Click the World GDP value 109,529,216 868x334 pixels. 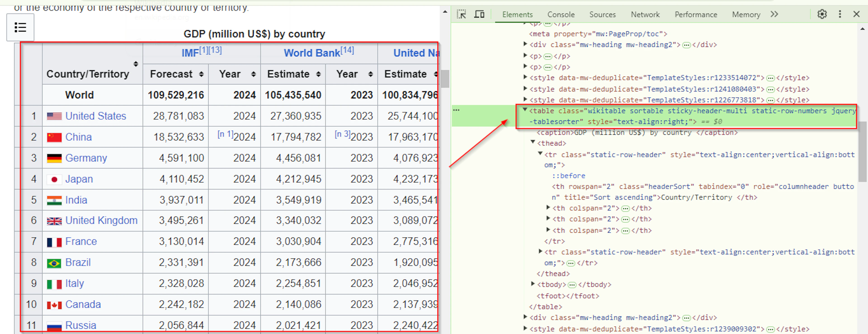(176, 95)
